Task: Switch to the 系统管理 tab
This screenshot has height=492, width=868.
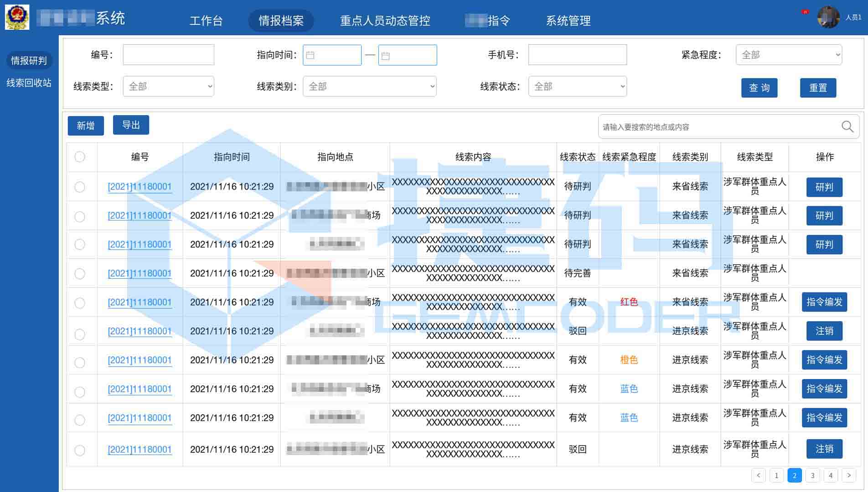Action: (568, 20)
